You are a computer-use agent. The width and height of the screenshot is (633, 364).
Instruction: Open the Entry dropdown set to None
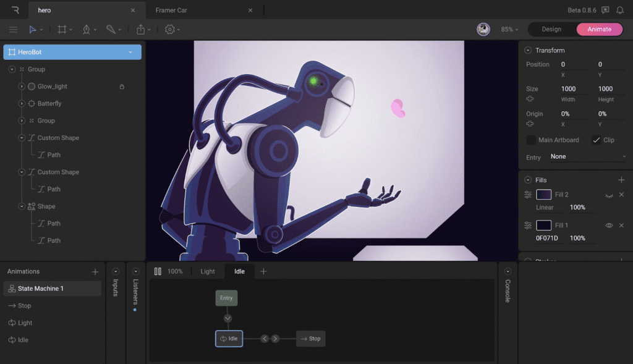587,157
